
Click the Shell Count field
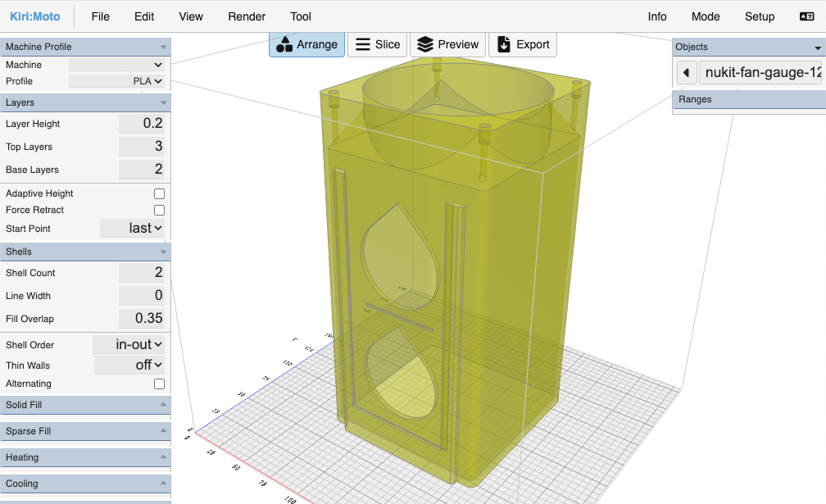tap(141, 273)
